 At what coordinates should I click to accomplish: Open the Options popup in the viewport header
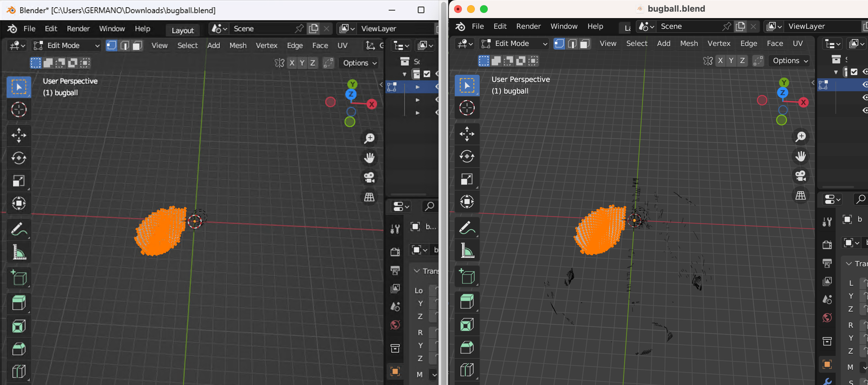point(358,62)
